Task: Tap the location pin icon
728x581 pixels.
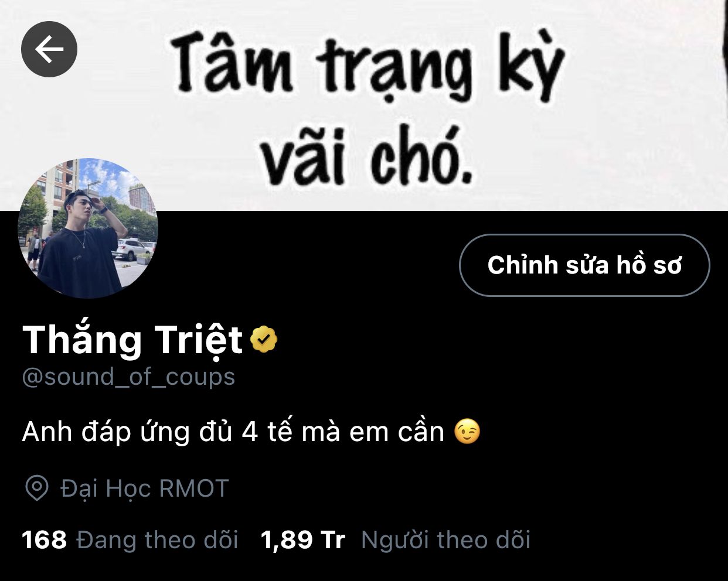Action: point(36,488)
